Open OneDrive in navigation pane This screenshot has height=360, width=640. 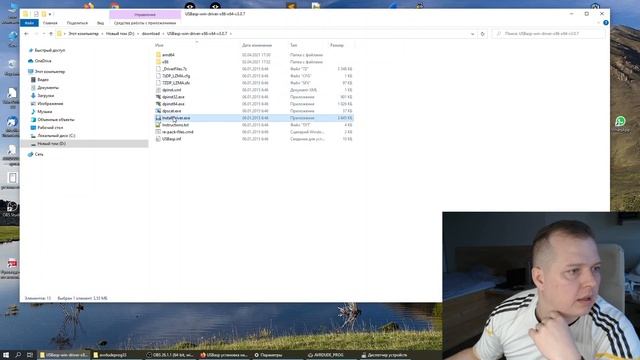(43, 61)
